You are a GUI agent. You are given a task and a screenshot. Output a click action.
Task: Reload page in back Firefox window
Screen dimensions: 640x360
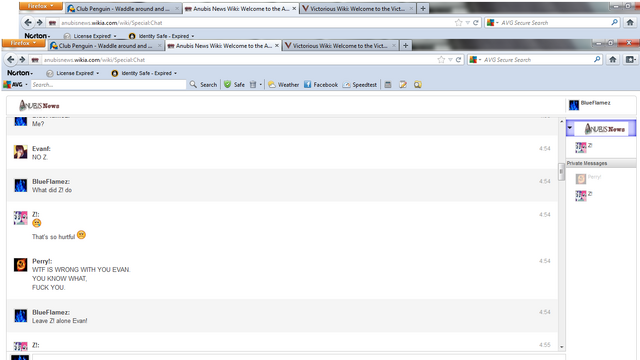pos(476,22)
